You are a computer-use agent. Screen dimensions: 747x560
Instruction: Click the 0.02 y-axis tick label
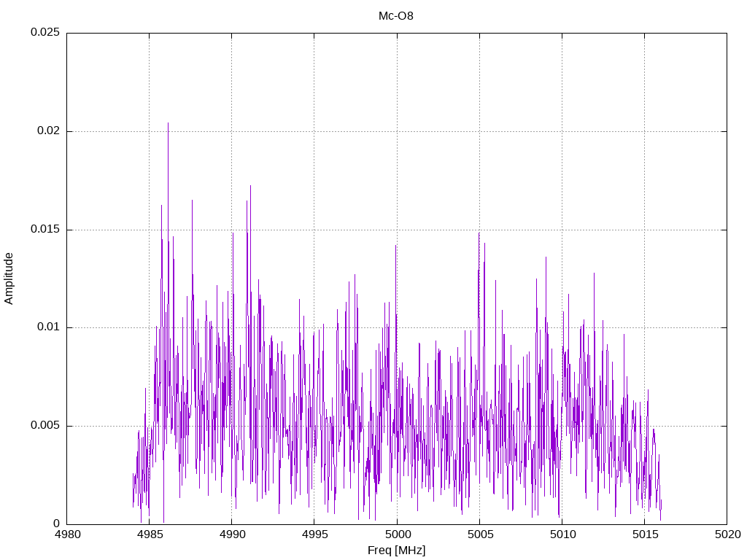(49, 131)
